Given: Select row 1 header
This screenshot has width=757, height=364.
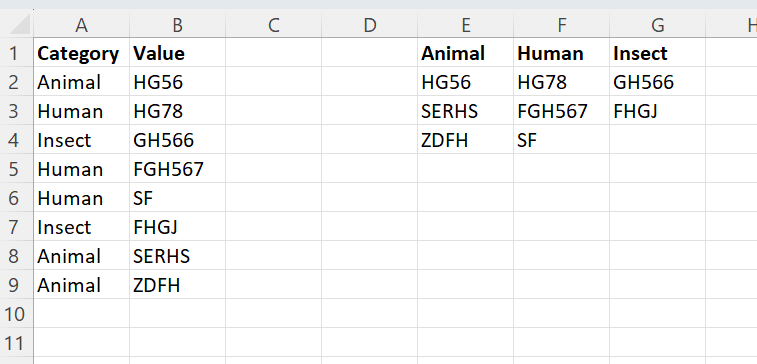Looking at the screenshot, I should (17, 53).
